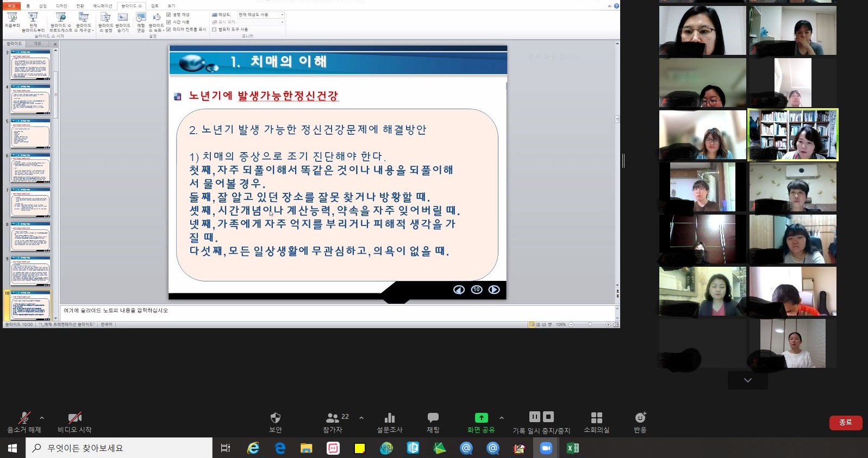Open the File (파일) tab
This screenshot has height=458, width=868.
pos(11,6)
